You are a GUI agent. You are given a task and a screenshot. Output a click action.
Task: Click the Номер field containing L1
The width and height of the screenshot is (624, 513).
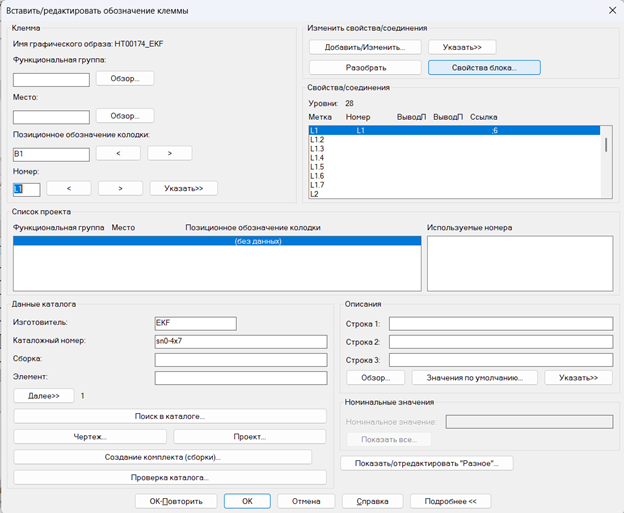27,189
